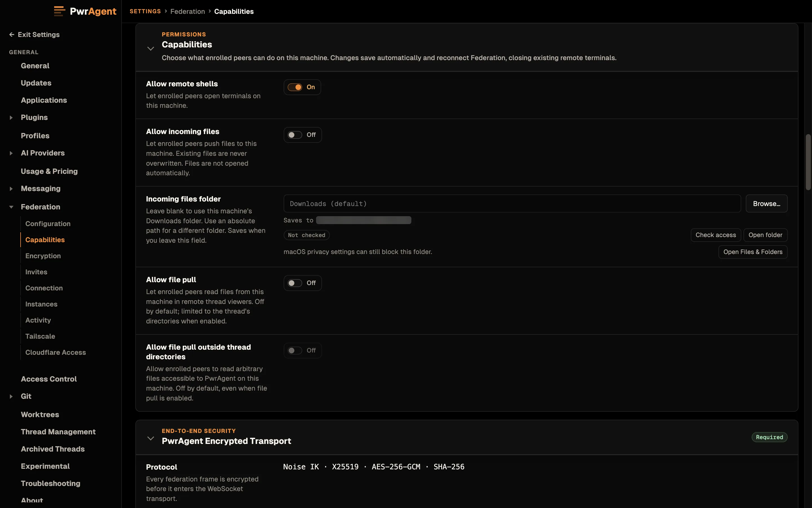Select Configuration under Federation
This screenshot has height=508, width=812.
pyautogui.click(x=48, y=224)
